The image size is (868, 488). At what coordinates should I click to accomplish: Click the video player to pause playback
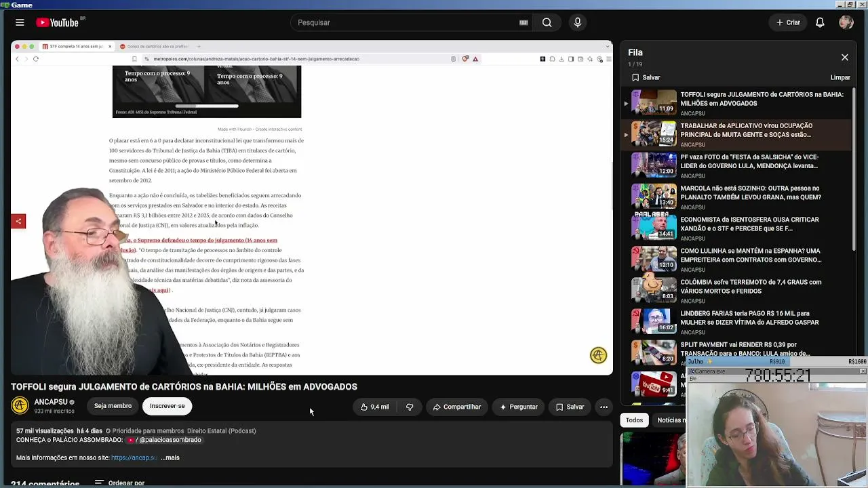pos(312,207)
